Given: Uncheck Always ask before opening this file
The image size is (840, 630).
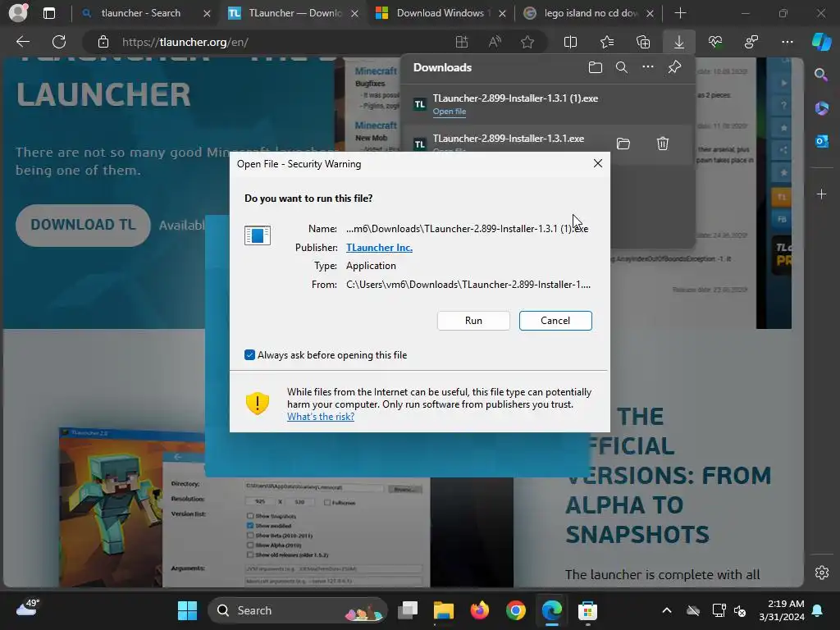Looking at the screenshot, I should click(x=249, y=355).
